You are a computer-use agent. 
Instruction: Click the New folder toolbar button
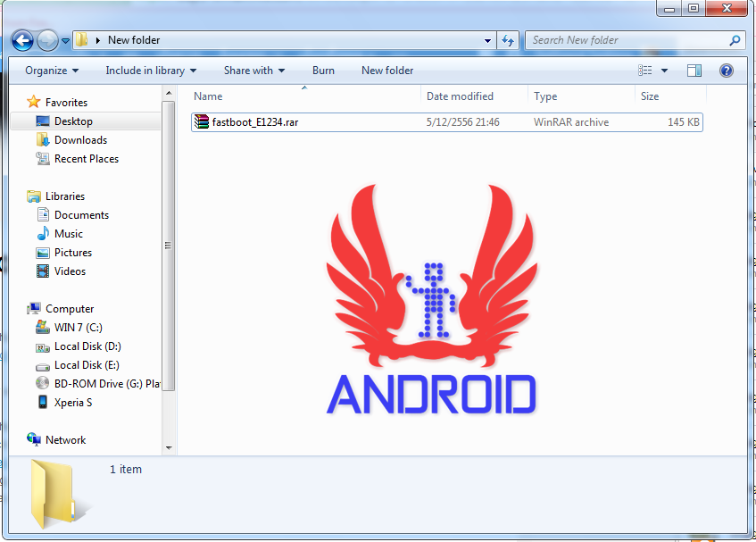click(387, 71)
